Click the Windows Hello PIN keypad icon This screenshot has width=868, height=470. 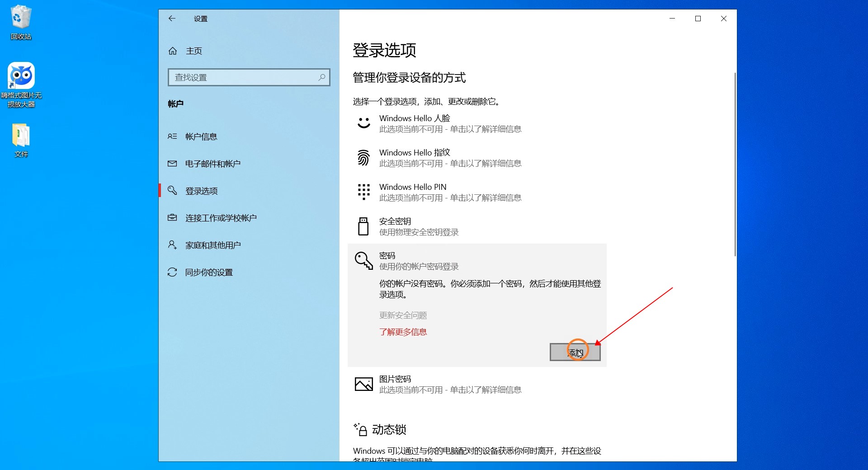[364, 192]
